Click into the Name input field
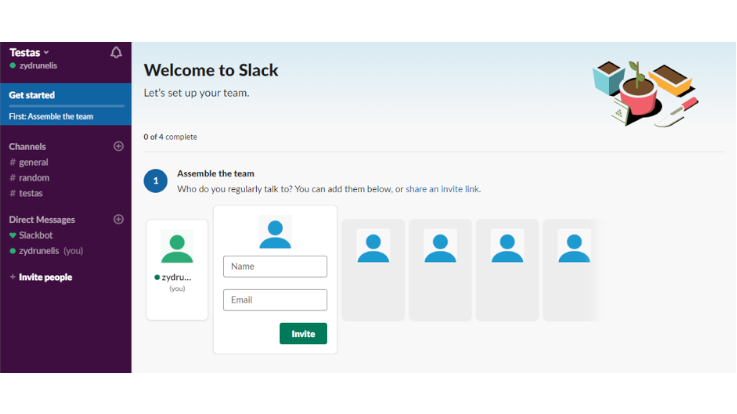This screenshot has width=737, height=414. 275,266
